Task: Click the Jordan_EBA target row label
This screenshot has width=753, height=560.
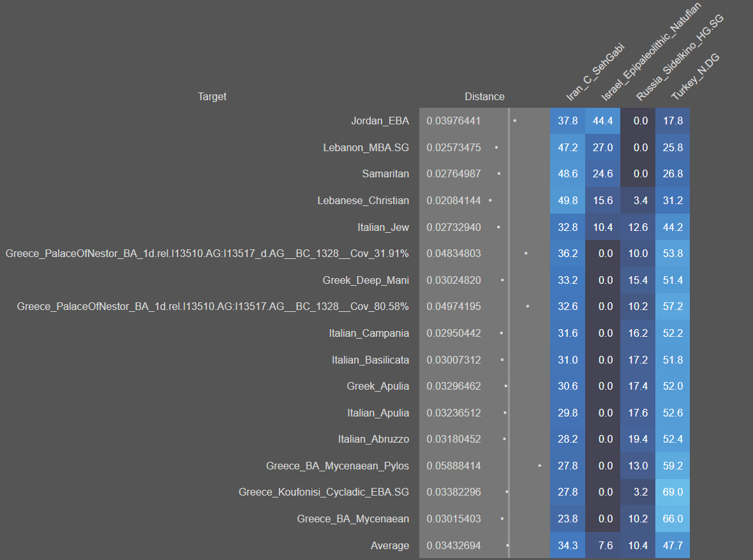Action: tap(380, 121)
